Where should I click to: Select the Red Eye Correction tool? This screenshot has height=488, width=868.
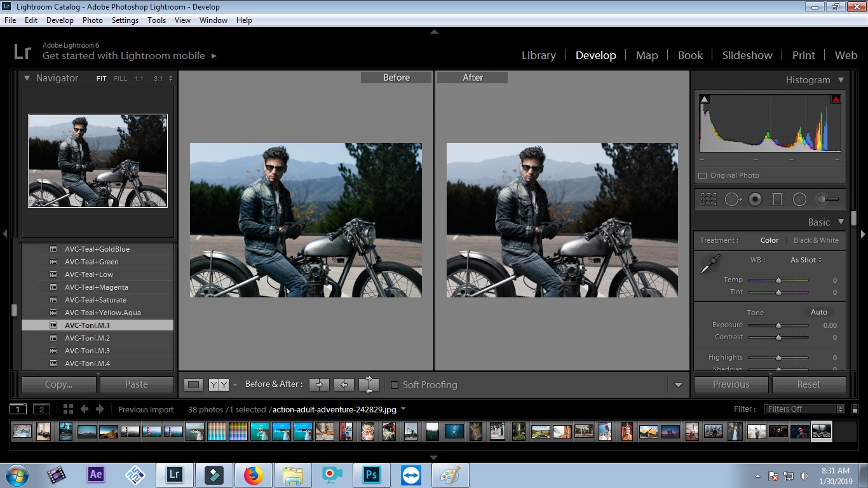click(x=755, y=200)
